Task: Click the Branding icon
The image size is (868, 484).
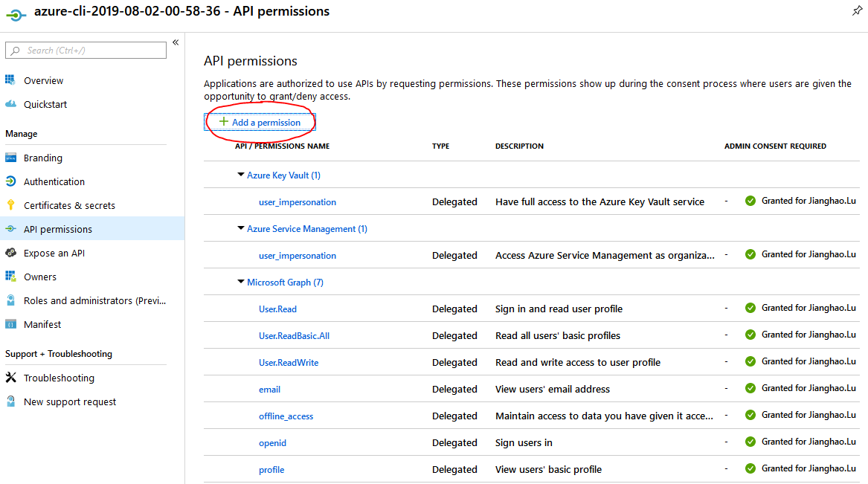Action: [10, 158]
